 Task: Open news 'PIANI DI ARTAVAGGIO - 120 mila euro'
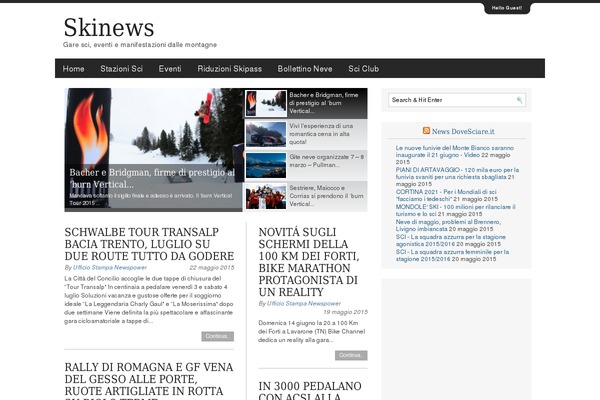457,173
